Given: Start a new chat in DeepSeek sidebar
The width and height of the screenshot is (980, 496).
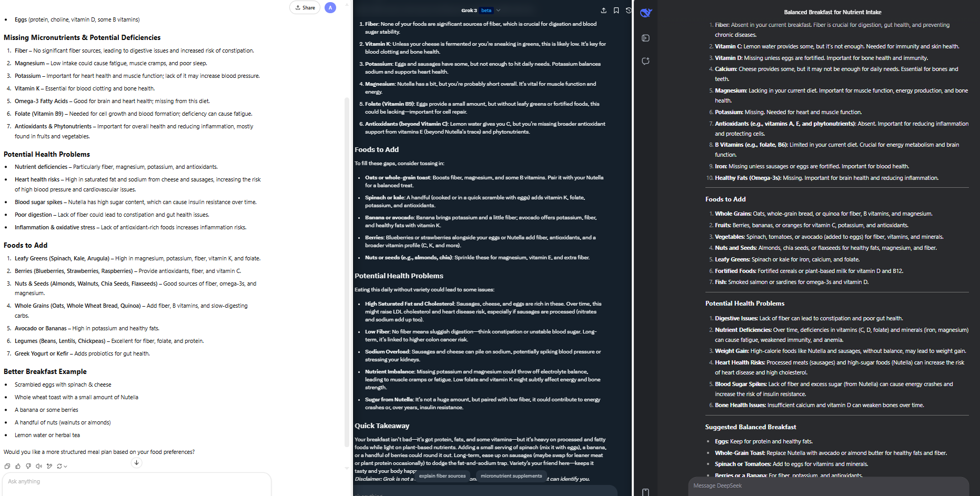Looking at the screenshot, I should click(x=646, y=61).
